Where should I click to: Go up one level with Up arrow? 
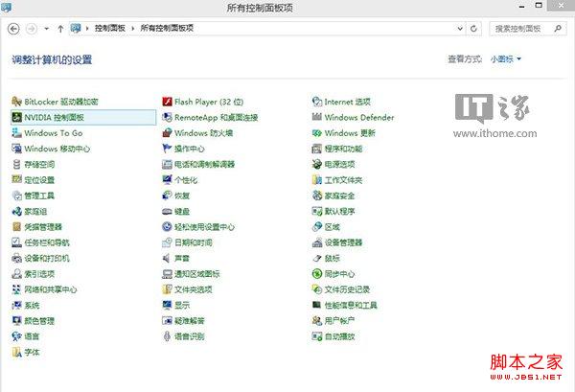coord(60,29)
